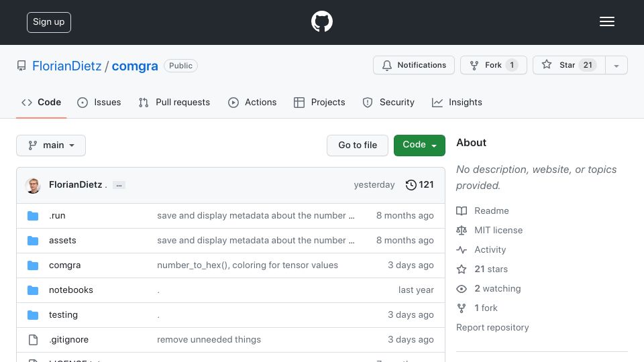Open the Pull requests tab
The width and height of the screenshot is (644, 362).
pos(174,102)
